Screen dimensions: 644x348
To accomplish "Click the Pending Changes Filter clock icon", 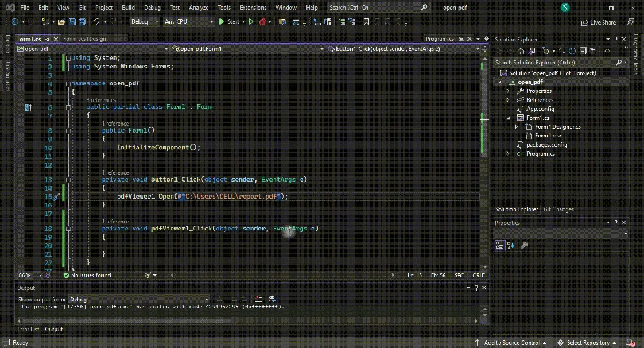I will [x=546, y=50].
